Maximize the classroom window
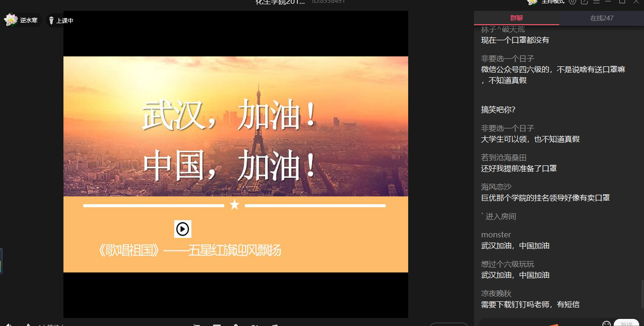The image size is (644, 326). (x=622, y=1)
